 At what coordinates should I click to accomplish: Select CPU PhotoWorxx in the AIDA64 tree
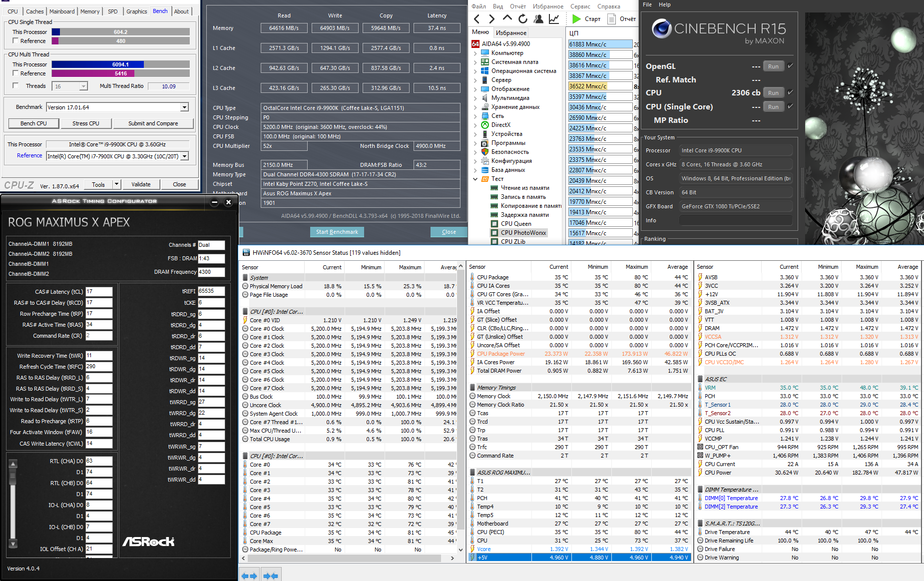tap(523, 233)
